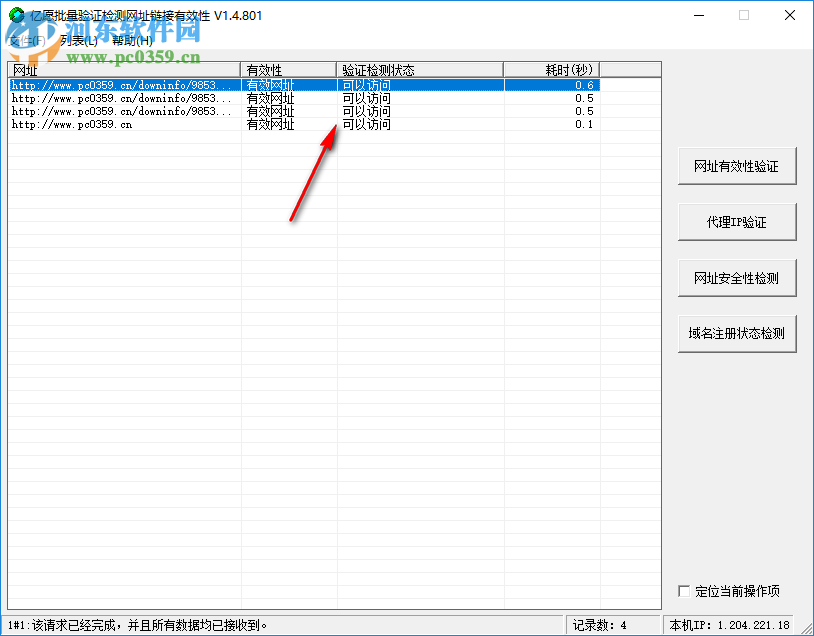Sort by the 验证检测状态 column header
The height and width of the screenshot is (636, 814).
(x=420, y=70)
